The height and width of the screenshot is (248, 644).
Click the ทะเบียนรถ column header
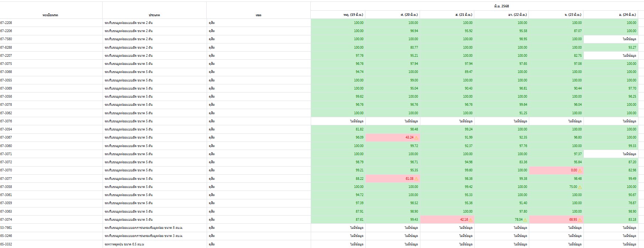coord(51,15)
